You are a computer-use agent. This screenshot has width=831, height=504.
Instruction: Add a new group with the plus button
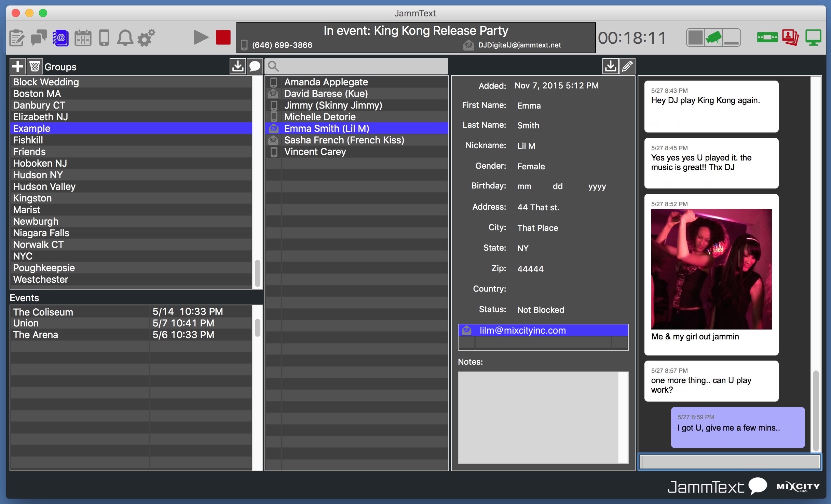coord(18,66)
